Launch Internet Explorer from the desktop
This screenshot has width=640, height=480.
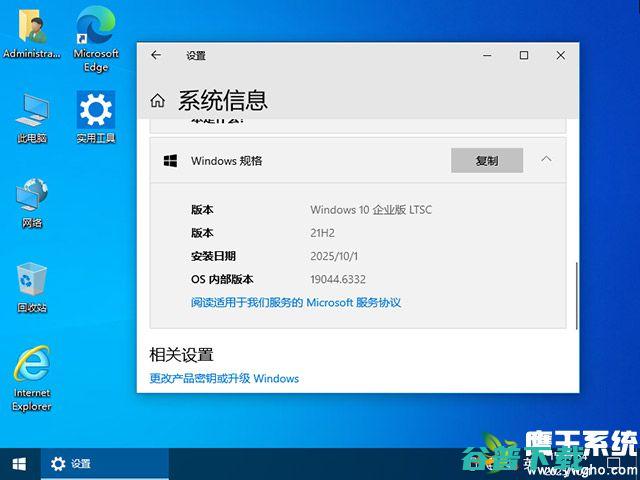coord(32,379)
